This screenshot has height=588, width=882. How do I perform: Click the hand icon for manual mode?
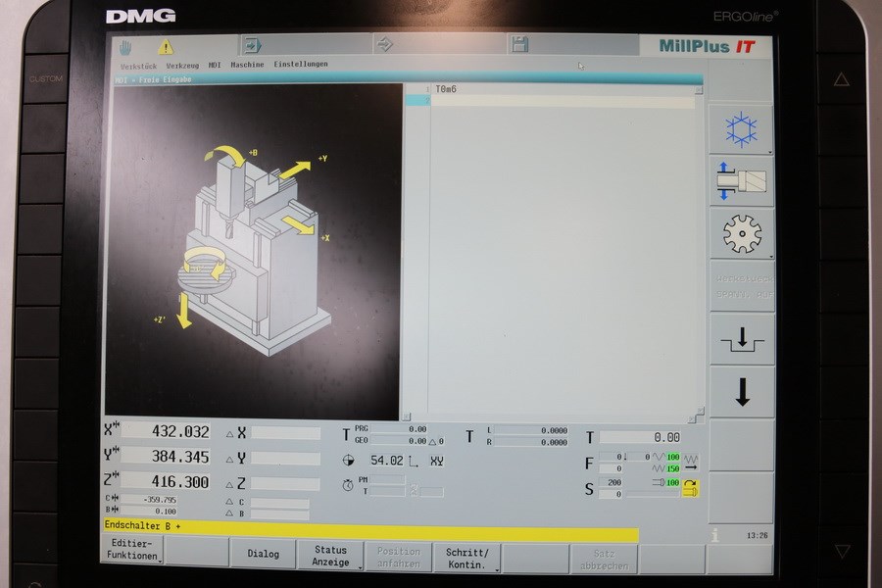[x=126, y=46]
